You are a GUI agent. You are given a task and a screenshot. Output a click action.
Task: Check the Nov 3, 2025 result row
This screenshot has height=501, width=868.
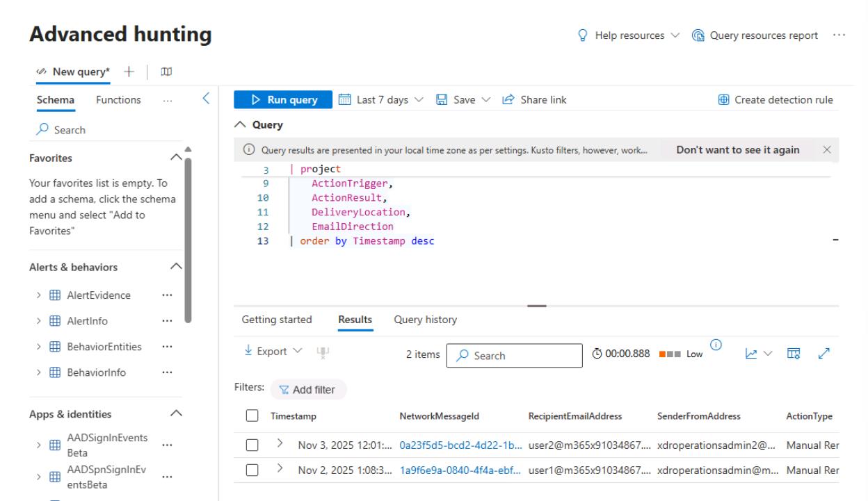click(x=253, y=444)
